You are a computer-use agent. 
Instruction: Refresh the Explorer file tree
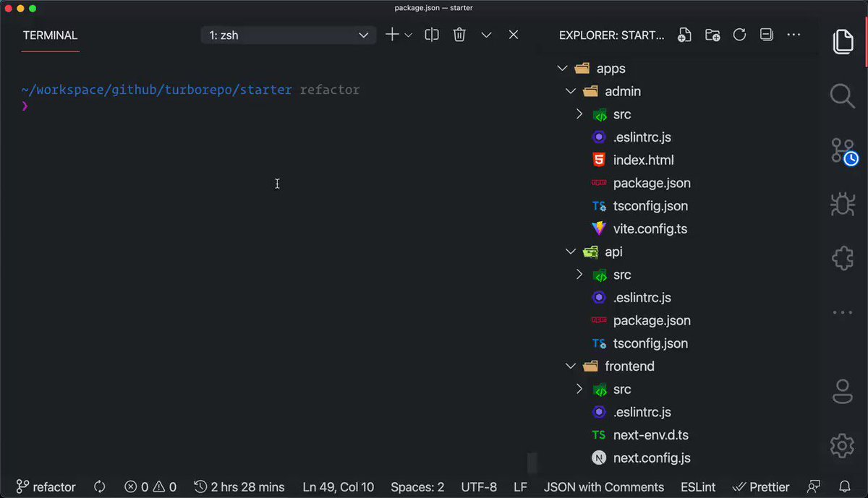[739, 34]
